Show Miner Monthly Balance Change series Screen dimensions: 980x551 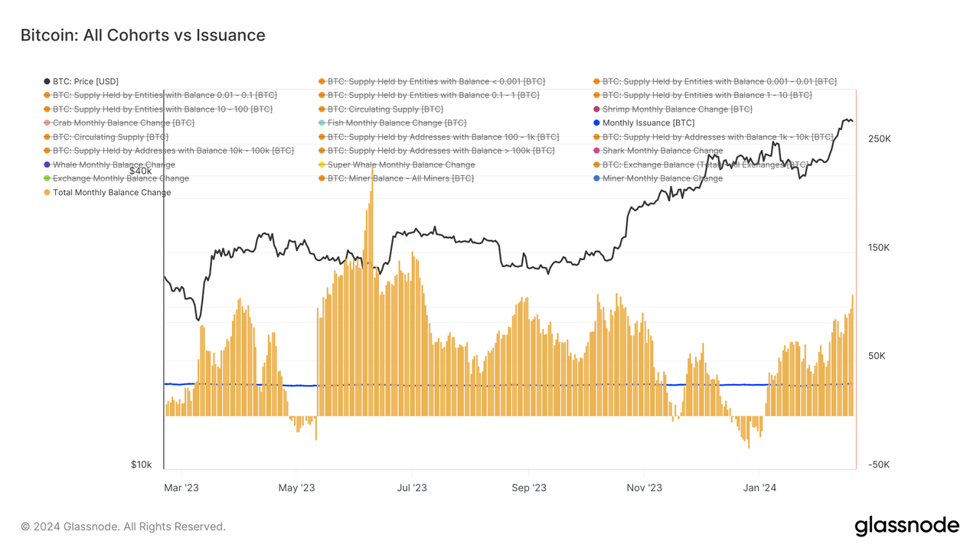coord(661,178)
